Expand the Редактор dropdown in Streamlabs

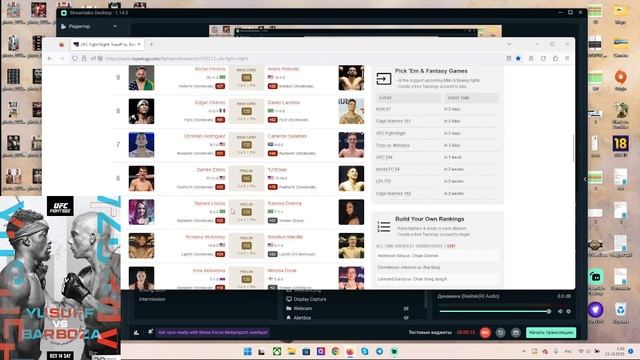(x=115, y=26)
